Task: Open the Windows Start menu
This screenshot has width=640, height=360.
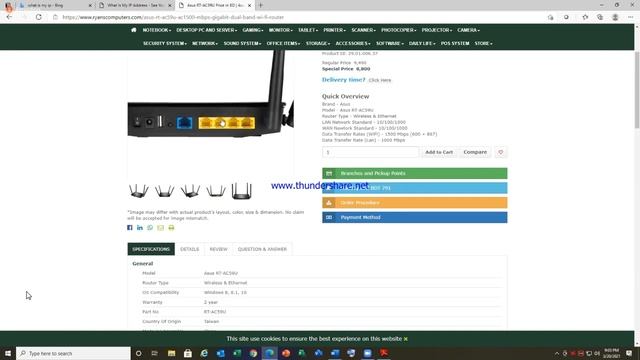Action: (8, 353)
